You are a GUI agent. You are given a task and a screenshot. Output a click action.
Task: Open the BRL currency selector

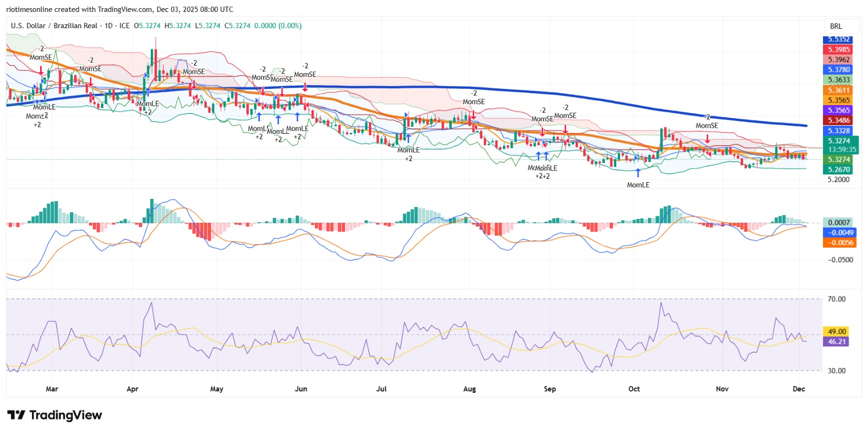coord(842,26)
